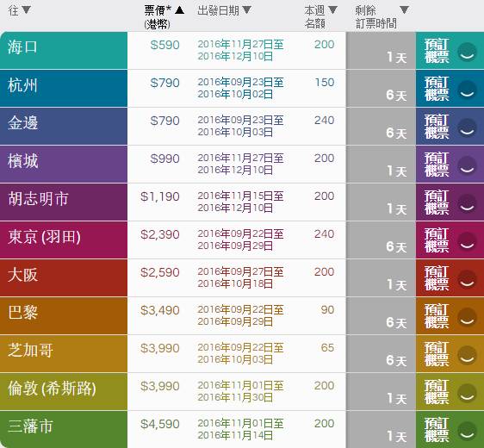Click the smiley icon in the 海口 row
The width and height of the screenshot is (484, 448).
coord(467,53)
